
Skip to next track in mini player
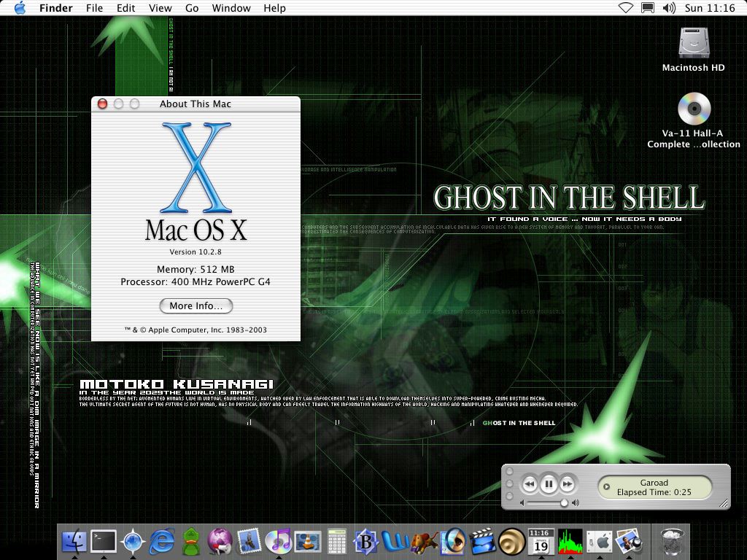(x=568, y=485)
